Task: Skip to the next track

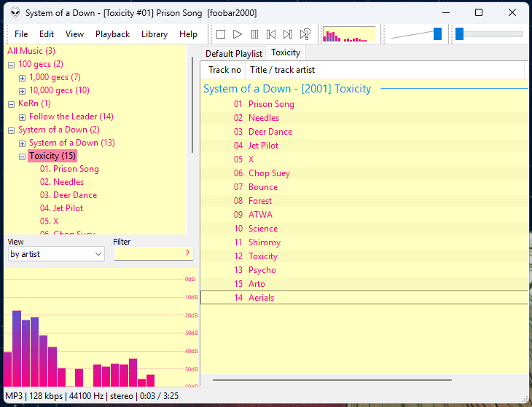Action: tap(288, 34)
